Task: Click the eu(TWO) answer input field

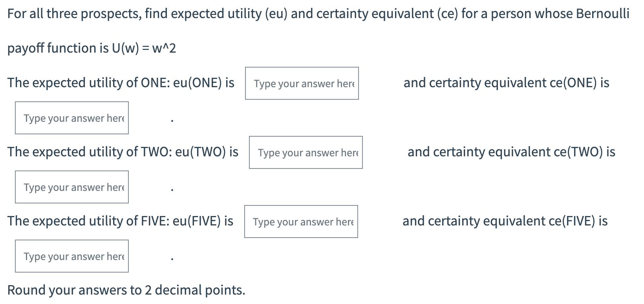Action: [x=306, y=153]
